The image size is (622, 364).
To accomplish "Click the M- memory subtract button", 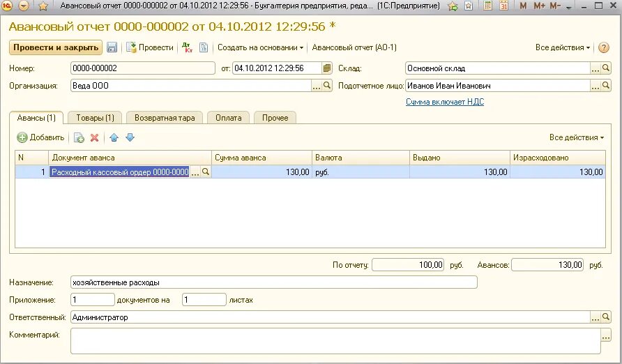I will click(555, 6).
